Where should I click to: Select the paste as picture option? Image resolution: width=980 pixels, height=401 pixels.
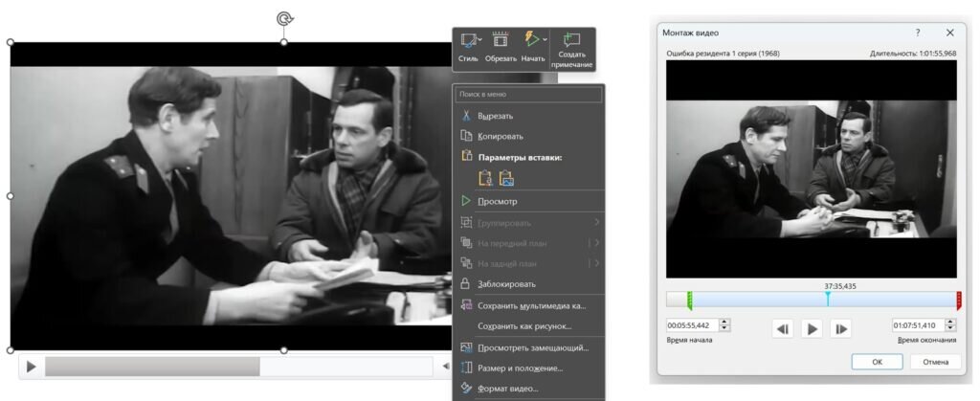[x=507, y=179]
